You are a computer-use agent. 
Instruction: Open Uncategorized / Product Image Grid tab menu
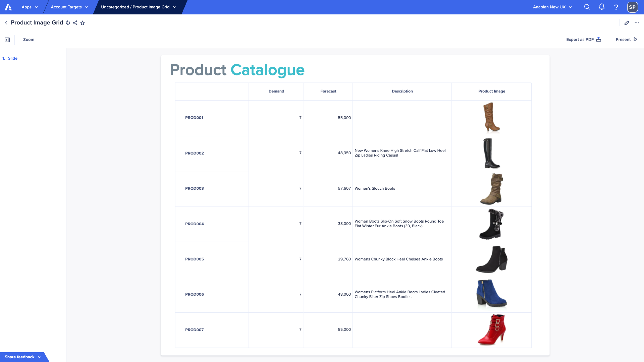(x=138, y=7)
